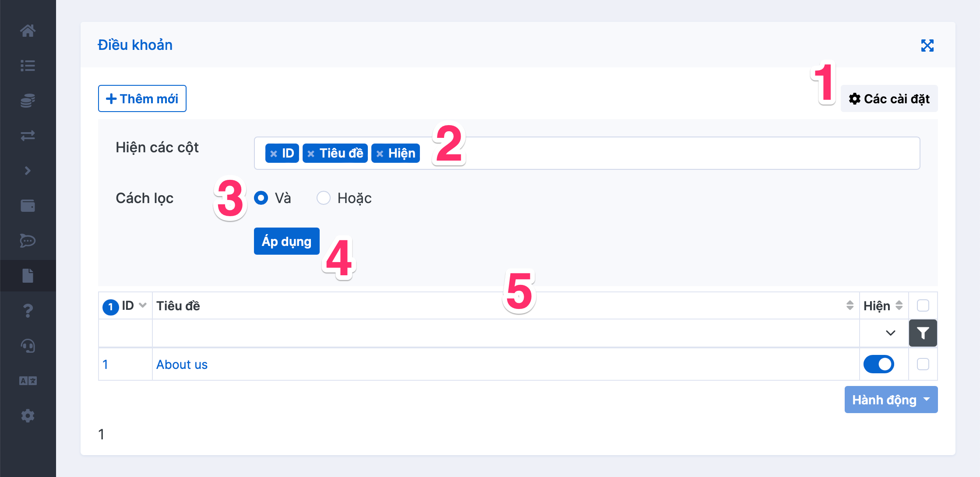Image resolution: width=980 pixels, height=477 pixels.
Task: Select the Hoặc radio button
Action: pos(324,198)
